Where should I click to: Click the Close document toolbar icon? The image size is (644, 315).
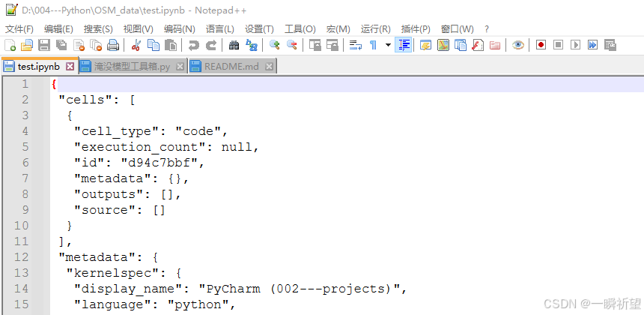[x=79, y=45]
